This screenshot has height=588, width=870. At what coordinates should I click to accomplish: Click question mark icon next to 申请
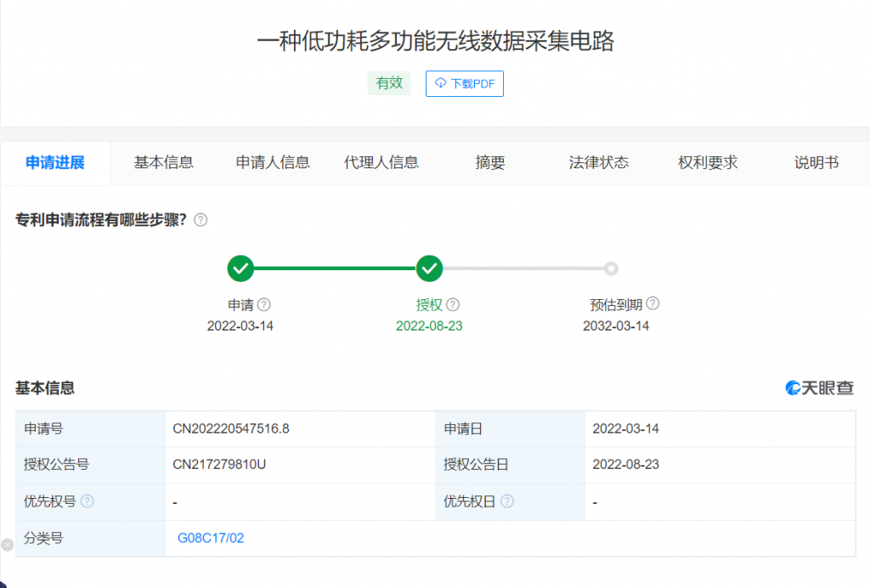pyautogui.click(x=264, y=304)
